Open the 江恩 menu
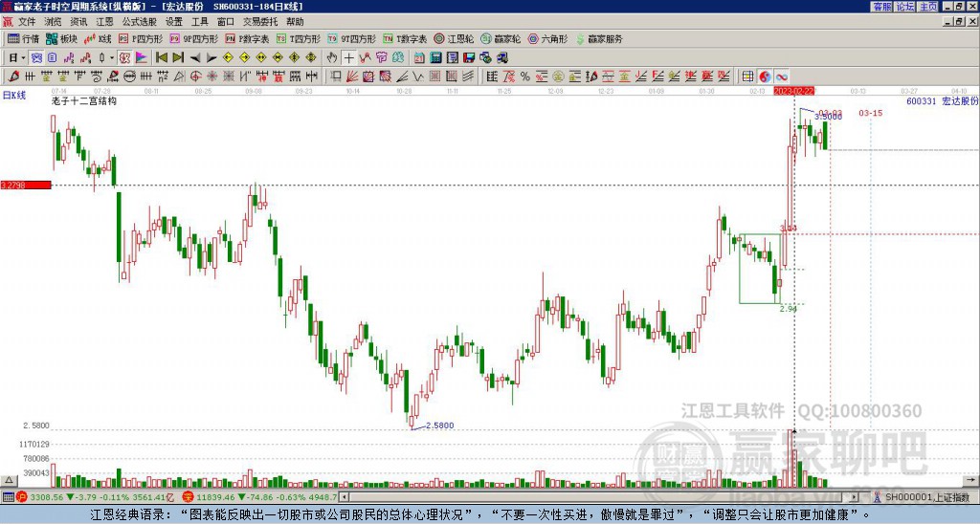The width and height of the screenshot is (980, 524). tap(104, 22)
